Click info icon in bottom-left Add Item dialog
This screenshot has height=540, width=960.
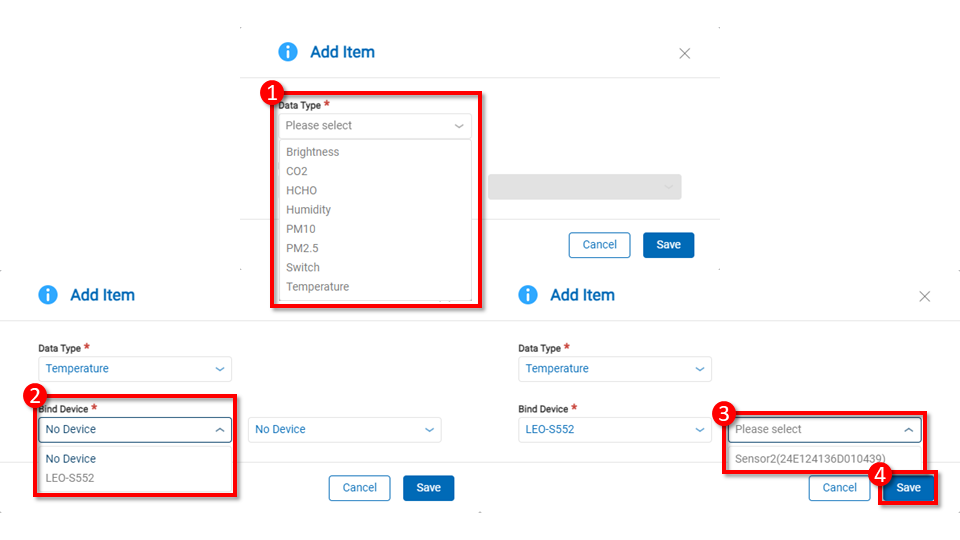[48, 295]
